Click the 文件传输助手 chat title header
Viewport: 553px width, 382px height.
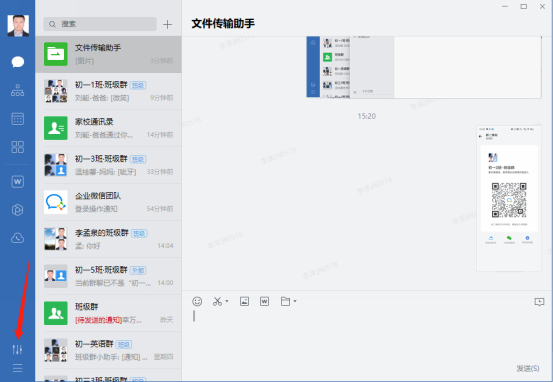click(x=223, y=24)
